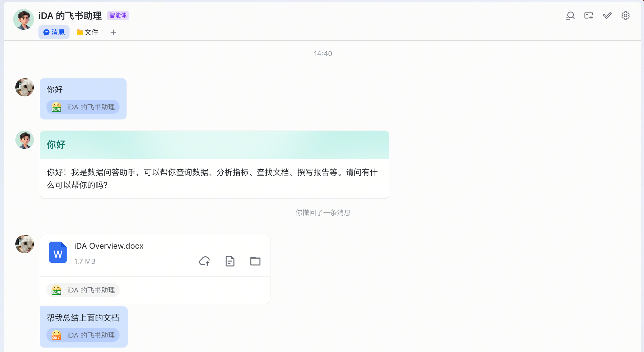Save iDA Overview.docx to cloud drive
Viewport: 644px width, 352px height.
click(x=204, y=261)
